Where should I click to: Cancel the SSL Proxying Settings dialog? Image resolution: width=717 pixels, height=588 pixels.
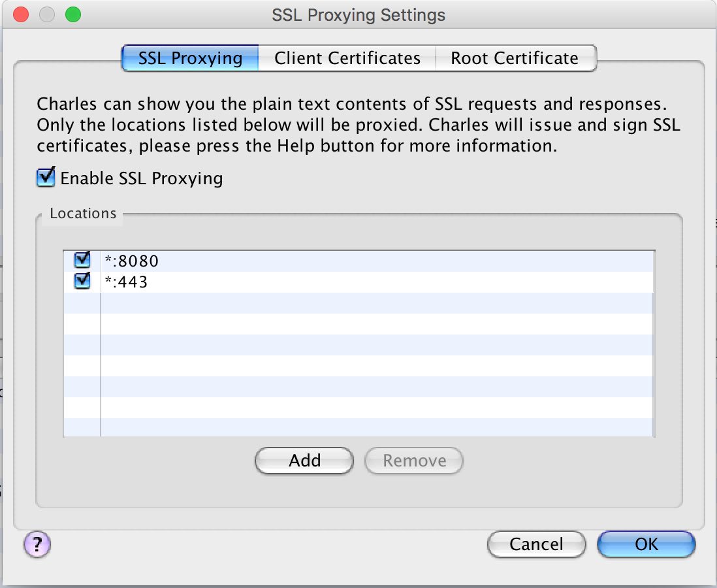click(x=536, y=544)
